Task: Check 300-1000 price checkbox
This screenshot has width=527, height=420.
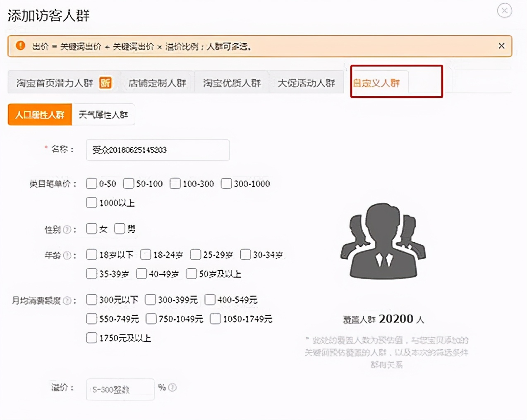Action: pos(226,184)
